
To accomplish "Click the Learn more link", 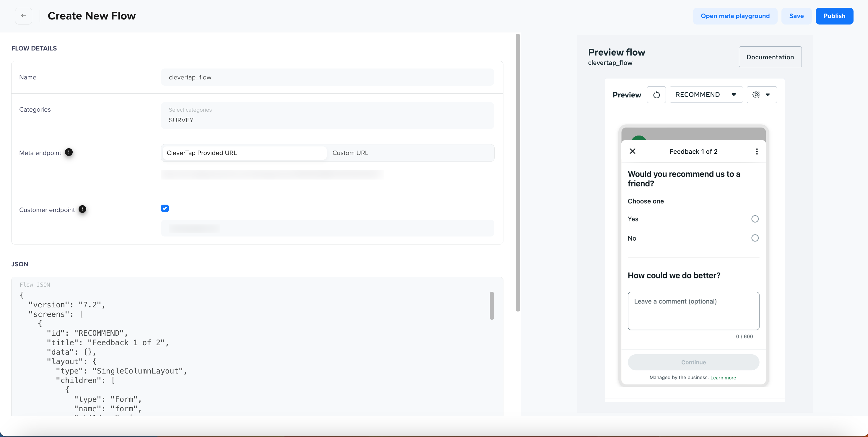I will (x=723, y=377).
